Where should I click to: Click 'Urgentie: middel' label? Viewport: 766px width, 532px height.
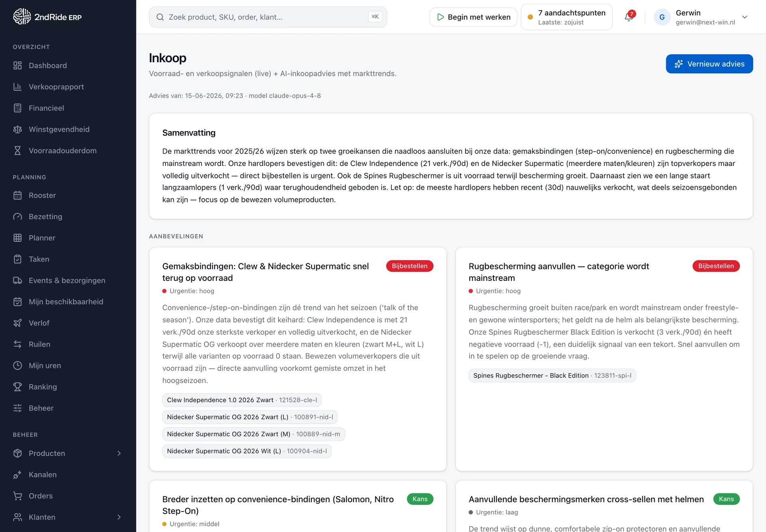tap(194, 524)
